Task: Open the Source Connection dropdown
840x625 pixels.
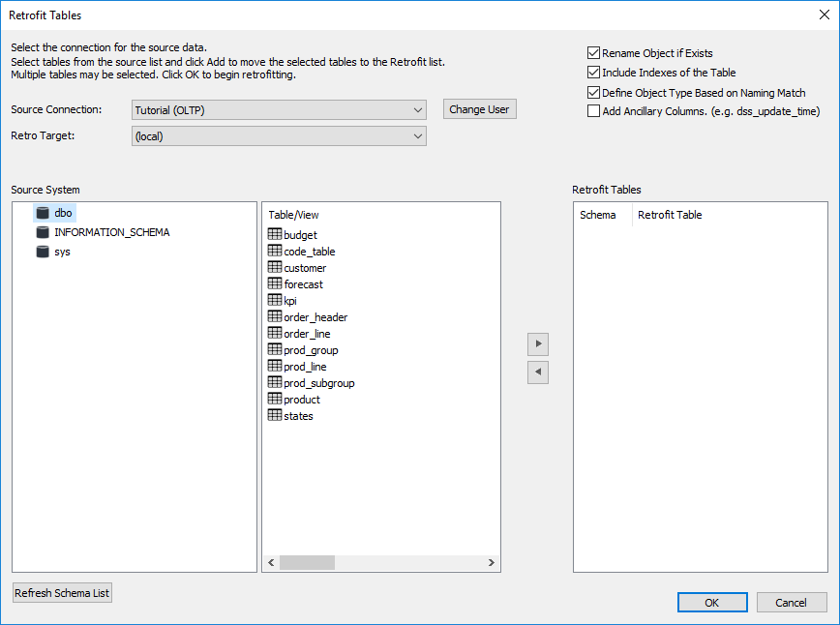Action: [279, 110]
